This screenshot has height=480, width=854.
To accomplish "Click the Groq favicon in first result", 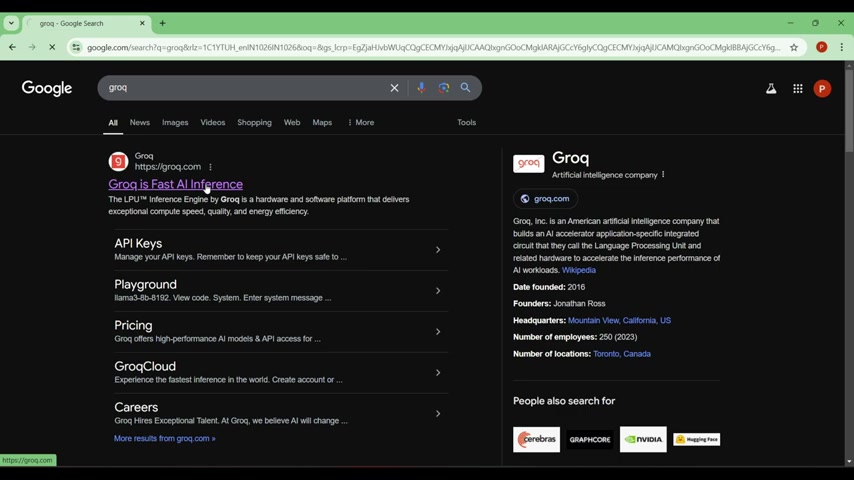I will coord(118,161).
